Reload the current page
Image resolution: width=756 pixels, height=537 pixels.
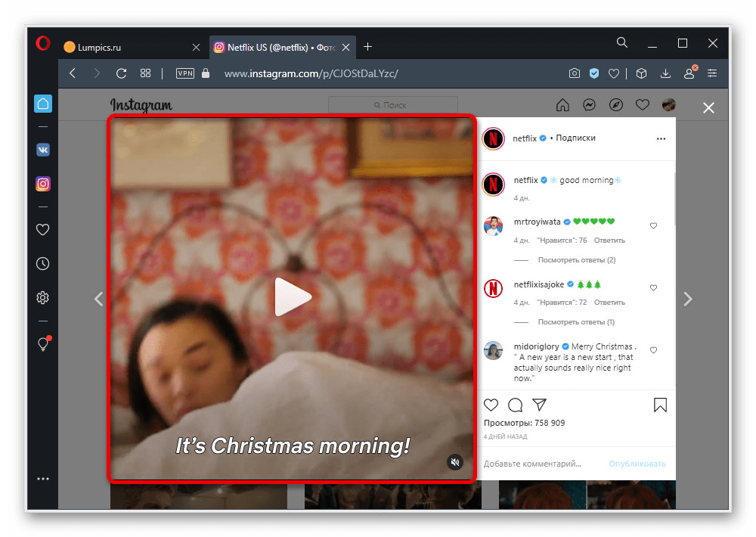tap(122, 73)
